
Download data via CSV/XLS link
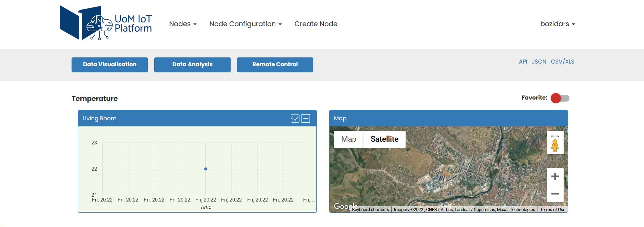(562, 62)
